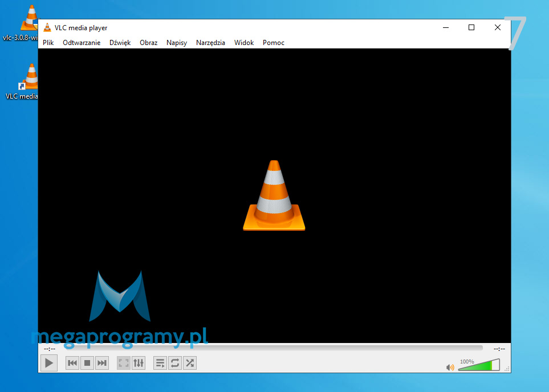The width and height of the screenshot is (549, 392).
Task: Toggle fullscreen video mode
Action: pos(124,363)
